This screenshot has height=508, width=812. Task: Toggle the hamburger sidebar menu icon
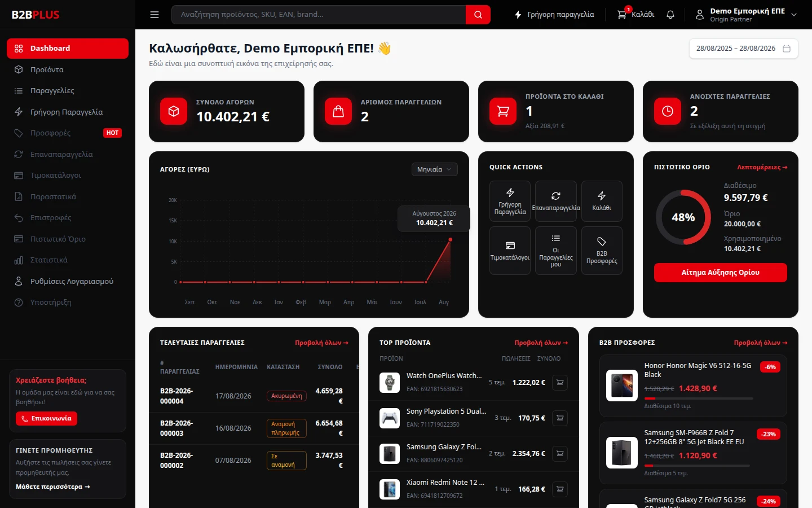(155, 15)
